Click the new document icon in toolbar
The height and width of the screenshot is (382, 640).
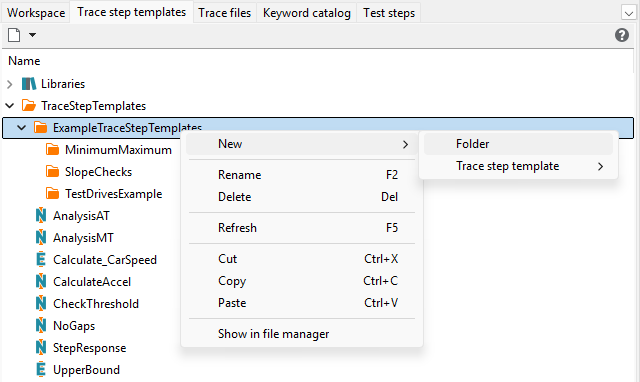[x=14, y=35]
